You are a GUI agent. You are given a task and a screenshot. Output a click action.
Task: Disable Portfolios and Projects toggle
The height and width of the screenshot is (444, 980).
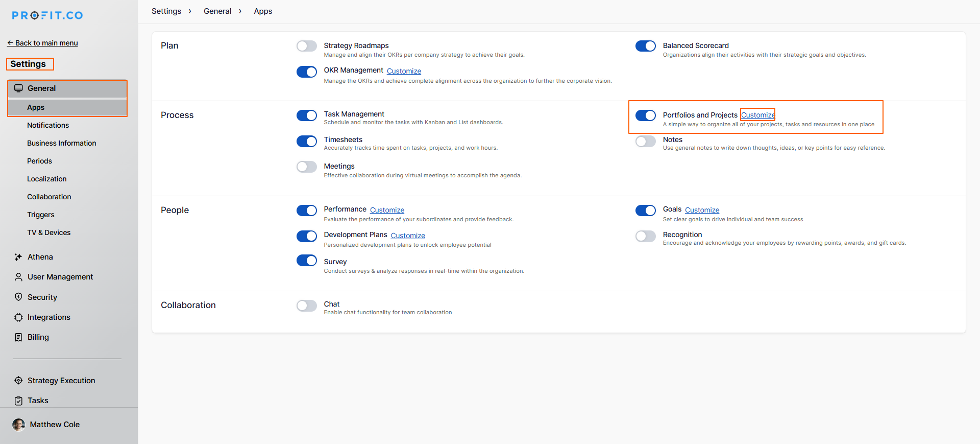pyautogui.click(x=646, y=115)
